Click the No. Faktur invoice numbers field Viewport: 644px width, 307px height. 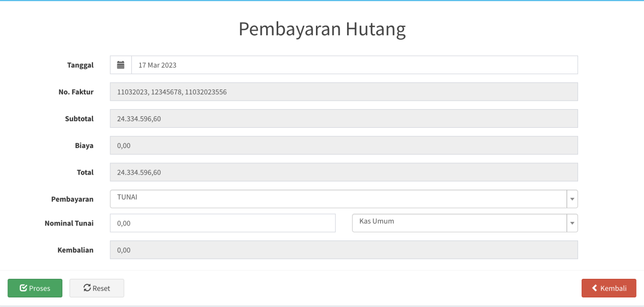[344, 92]
